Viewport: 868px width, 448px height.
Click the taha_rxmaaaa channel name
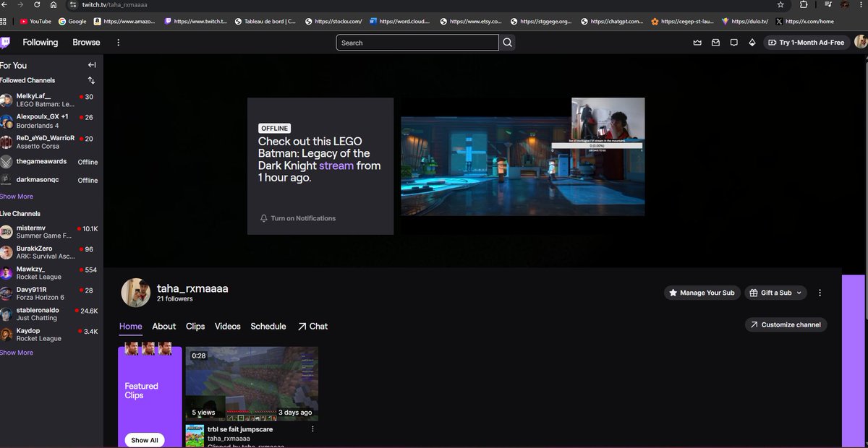point(192,288)
